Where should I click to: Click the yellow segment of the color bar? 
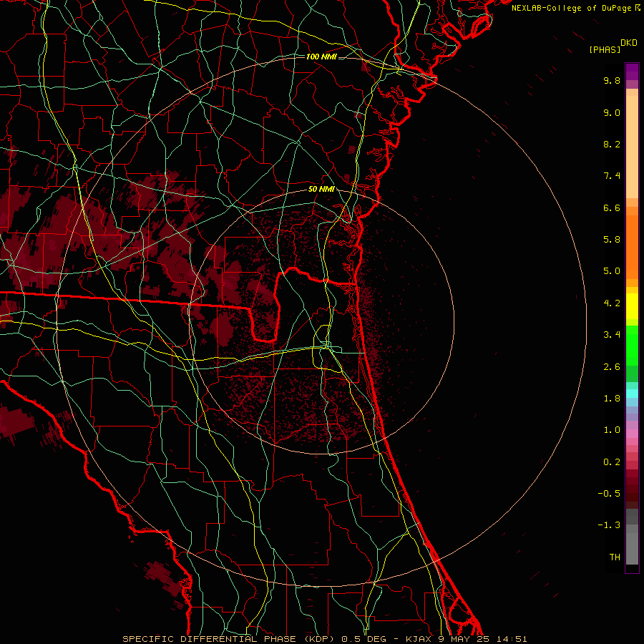coord(632,306)
